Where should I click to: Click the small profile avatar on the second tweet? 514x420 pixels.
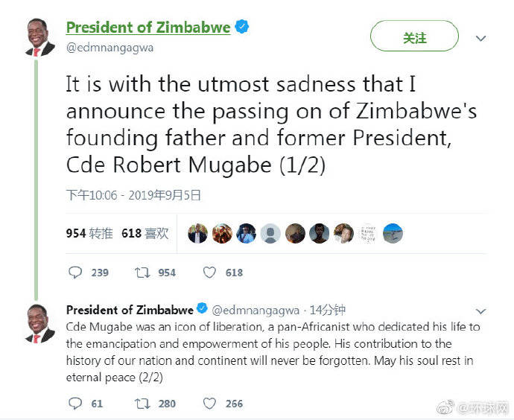pyautogui.click(x=39, y=323)
